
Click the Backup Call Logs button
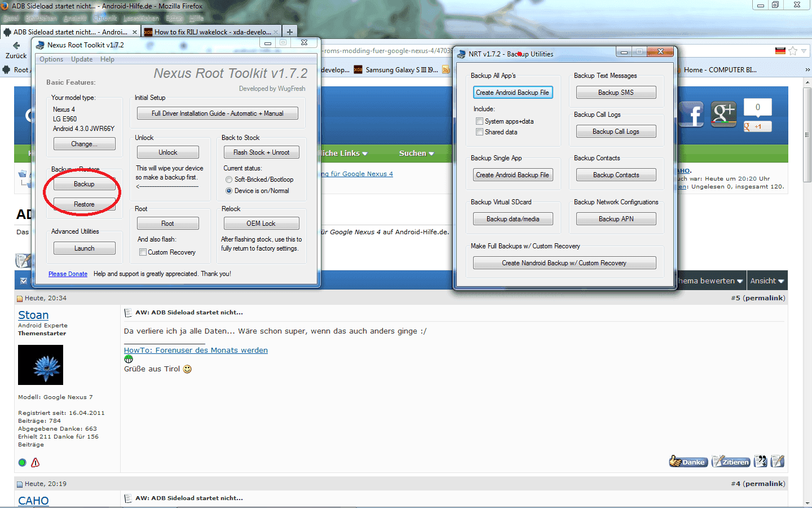[x=616, y=132]
